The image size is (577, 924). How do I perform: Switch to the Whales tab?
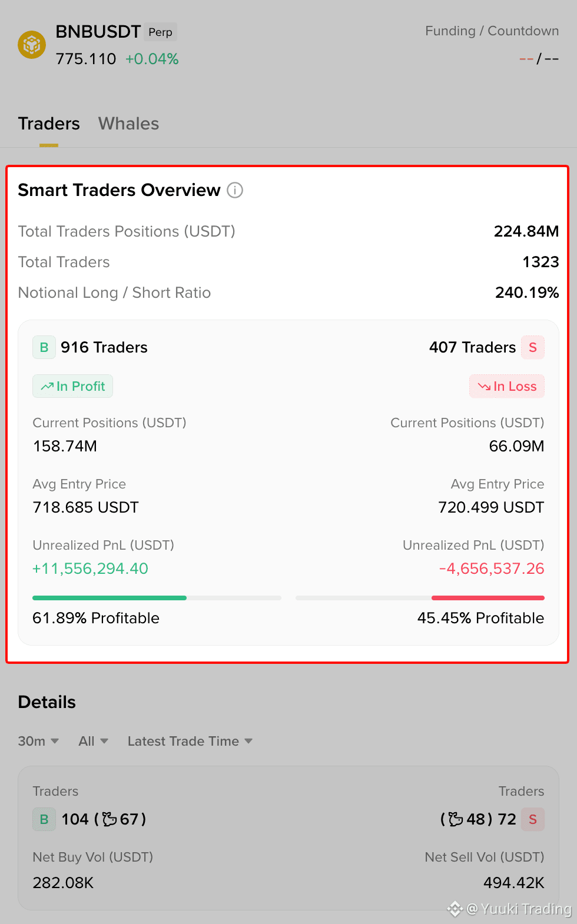(128, 124)
